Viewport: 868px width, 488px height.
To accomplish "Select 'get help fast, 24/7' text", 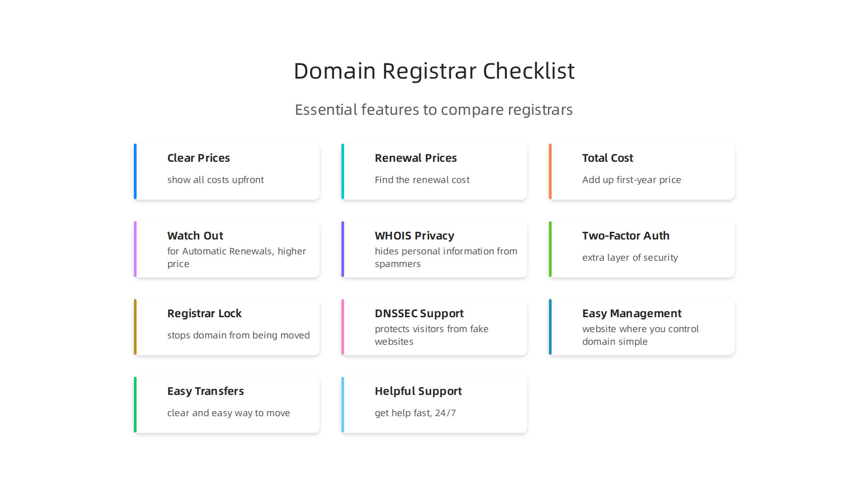I will [x=415, y=413].
